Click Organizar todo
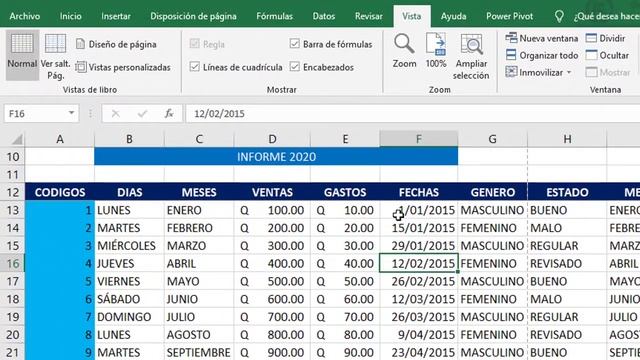The width and height of the screenshot is (640, 360). [x=542, y=55]
